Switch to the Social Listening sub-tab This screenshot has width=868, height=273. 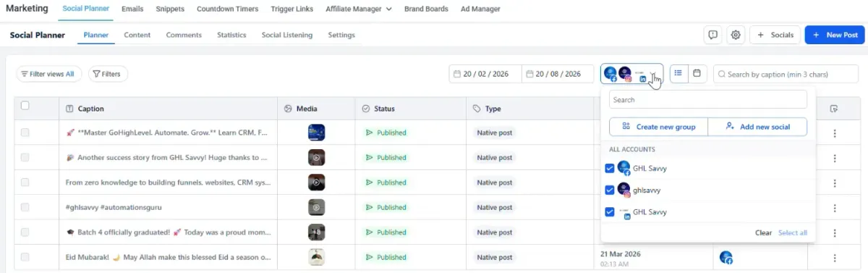pyautogui.click(x=287, y=35)
